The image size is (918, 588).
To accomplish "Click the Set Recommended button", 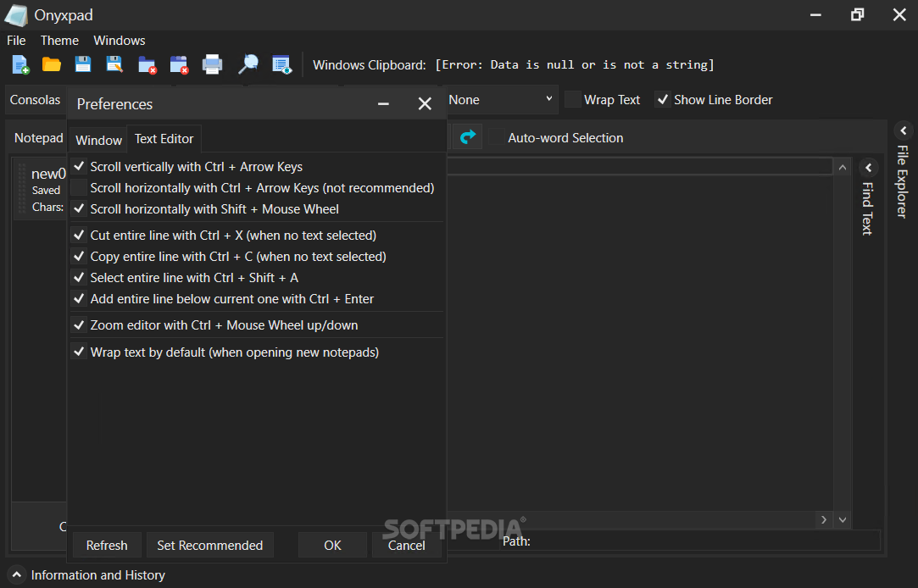I will (210, 546).
